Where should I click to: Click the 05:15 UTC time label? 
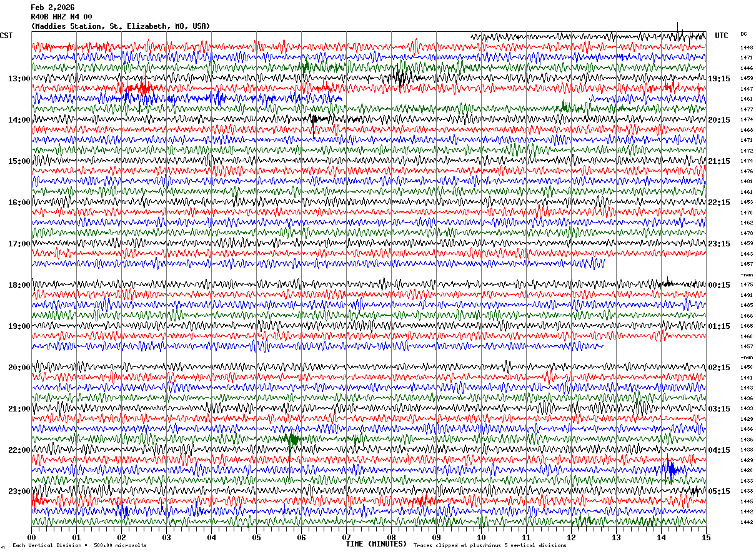719,491
